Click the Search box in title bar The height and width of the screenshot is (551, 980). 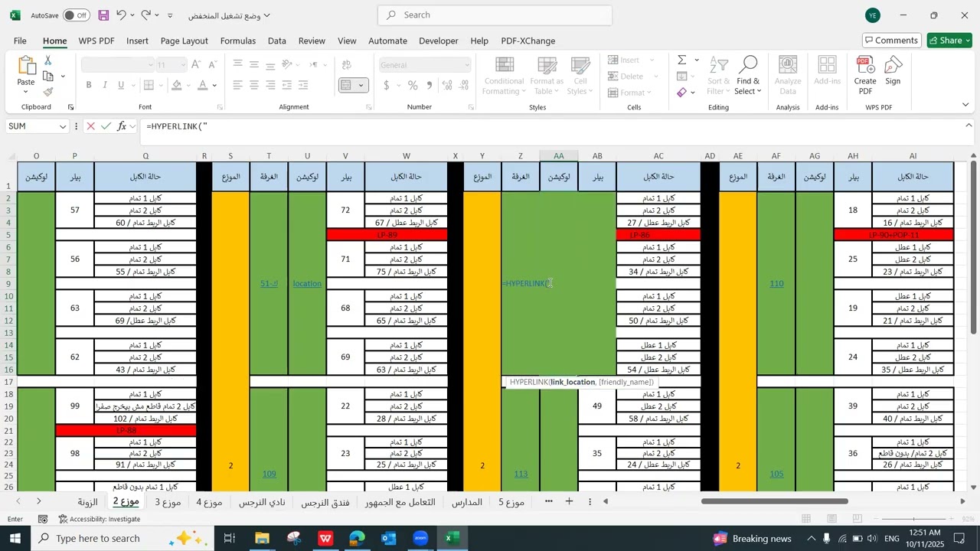[495, 15]
